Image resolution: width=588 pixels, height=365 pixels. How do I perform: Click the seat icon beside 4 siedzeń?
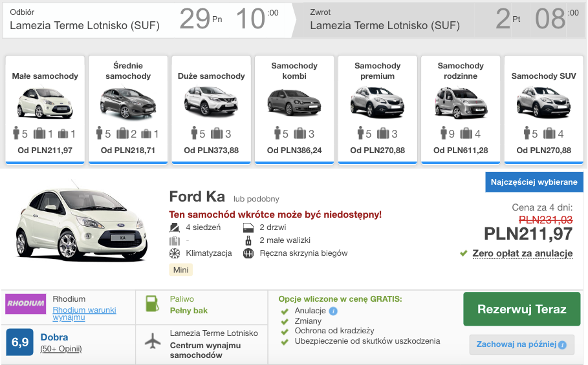pyautogui.click(x=175, y=227)
